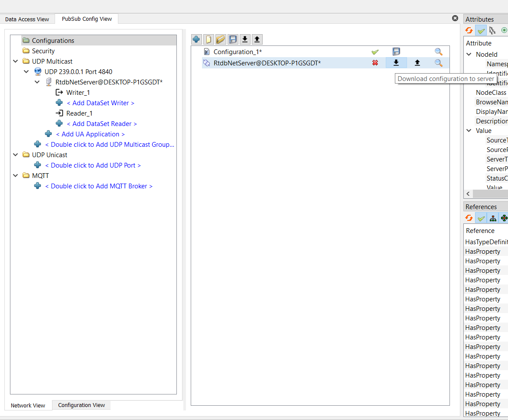This screenshot has height=420, width=508.
Task: Upload configuration from server in RtdbNetServer row
Action: [417, 63]
